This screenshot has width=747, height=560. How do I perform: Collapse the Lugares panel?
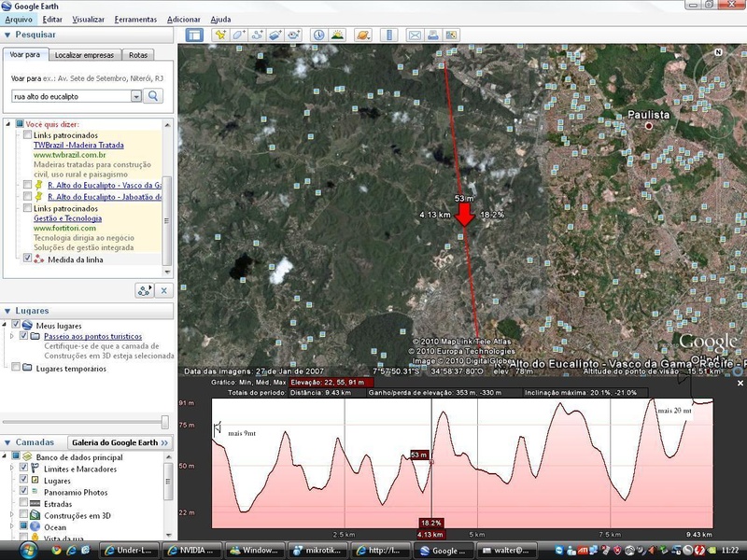7,310
